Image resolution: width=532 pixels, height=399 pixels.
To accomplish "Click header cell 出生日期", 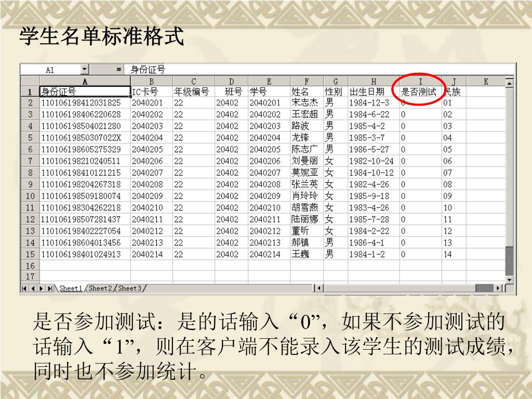I will 374,91.
